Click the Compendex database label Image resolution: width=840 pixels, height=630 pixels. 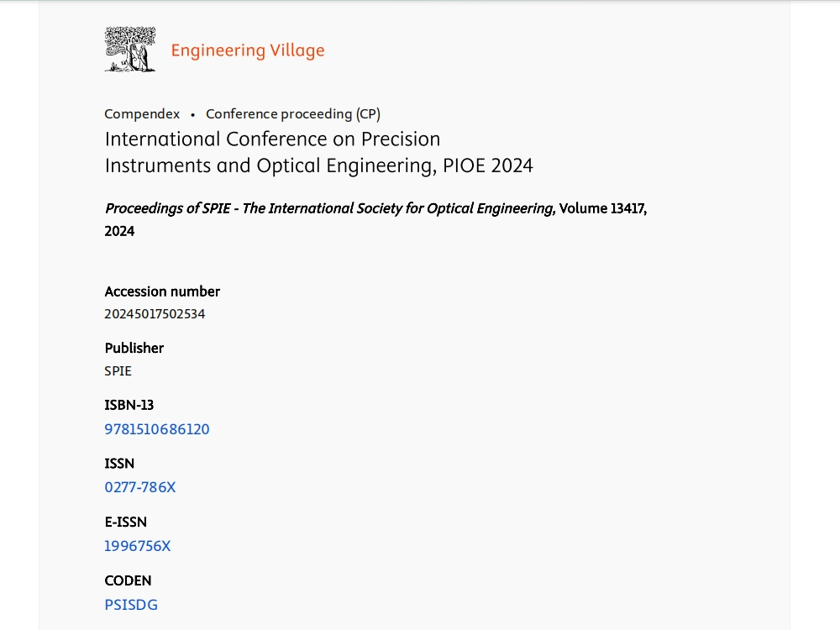[x=142, y=114]
